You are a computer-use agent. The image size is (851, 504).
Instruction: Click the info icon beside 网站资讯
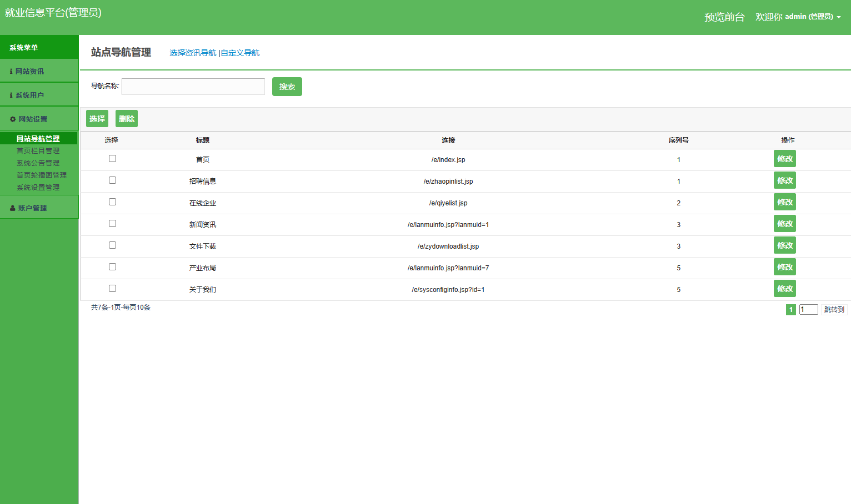click(x=11, y=72)
